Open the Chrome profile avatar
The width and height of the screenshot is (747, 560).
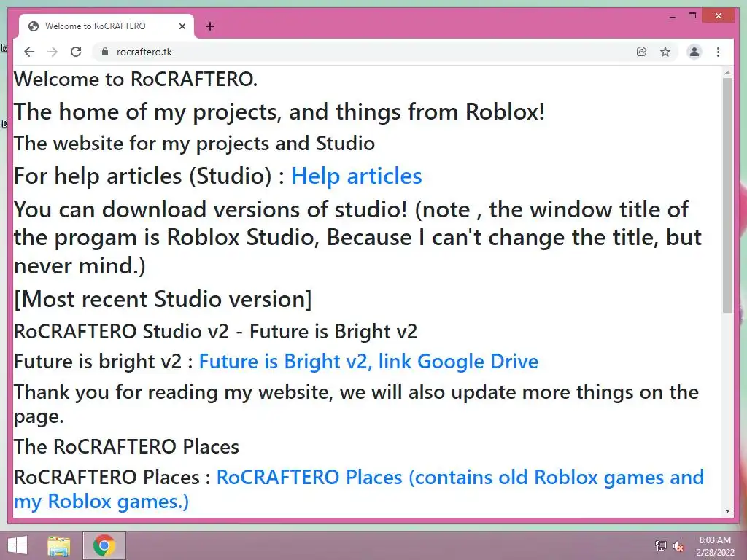694,52
